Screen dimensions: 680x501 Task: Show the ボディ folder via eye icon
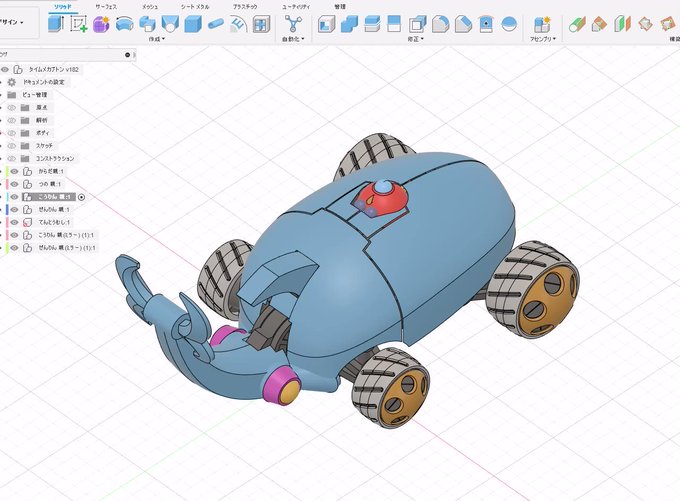click(12, 133)
